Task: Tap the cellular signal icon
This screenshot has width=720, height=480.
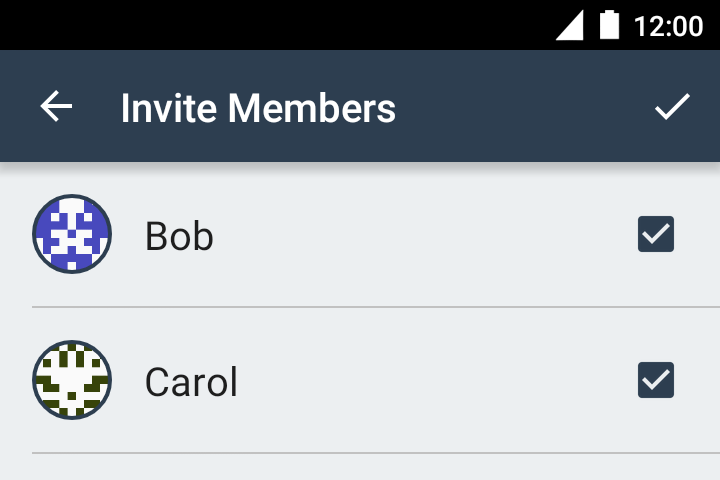Action: pyautogui.click(x=569, y=26)
